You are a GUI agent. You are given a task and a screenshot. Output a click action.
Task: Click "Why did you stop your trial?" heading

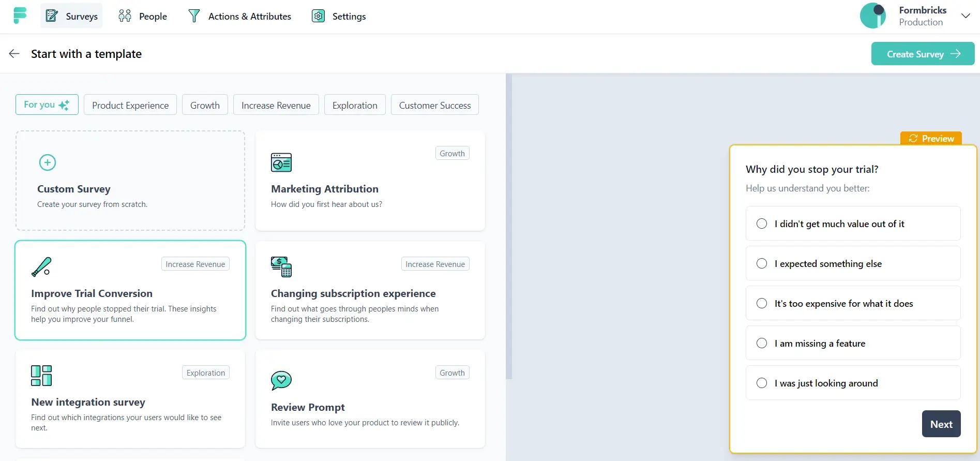pos(812,169)
